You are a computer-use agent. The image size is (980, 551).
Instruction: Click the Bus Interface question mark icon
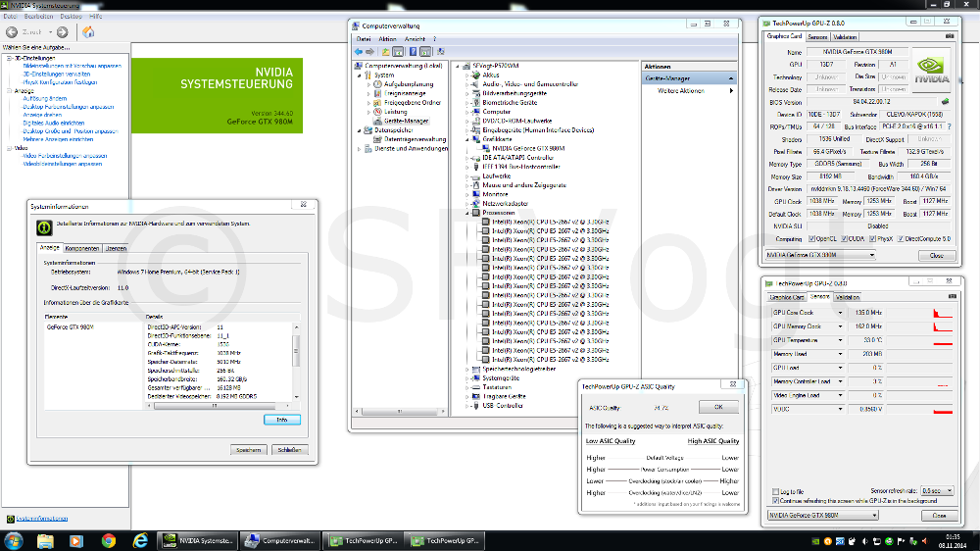pos(950,126)
